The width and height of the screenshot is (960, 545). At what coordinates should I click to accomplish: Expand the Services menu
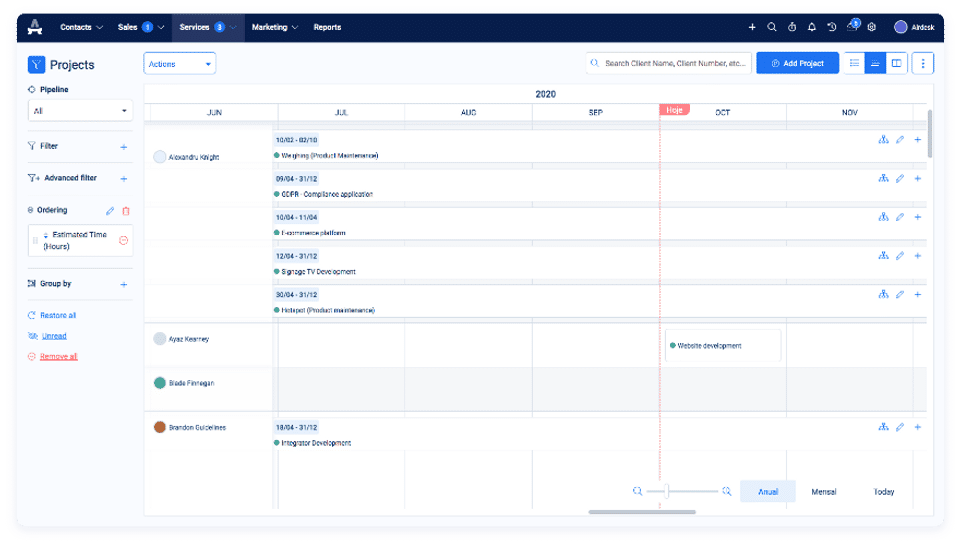(208, 27)
